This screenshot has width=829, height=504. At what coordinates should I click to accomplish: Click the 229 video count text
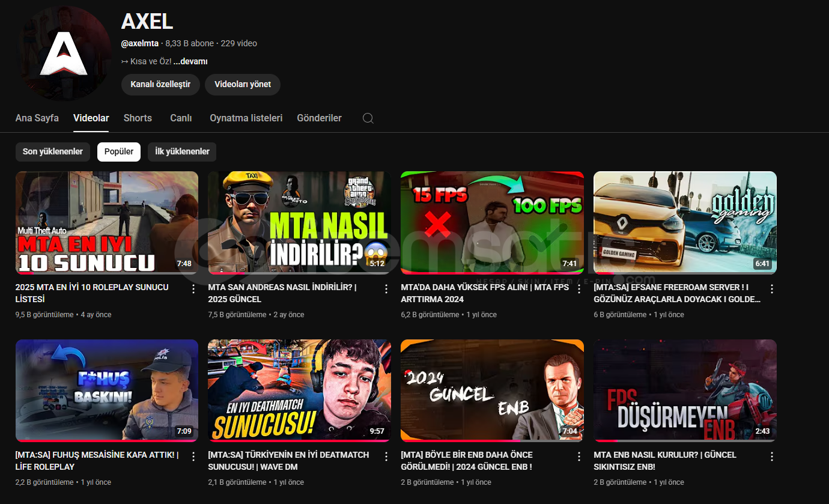[239, 43]
